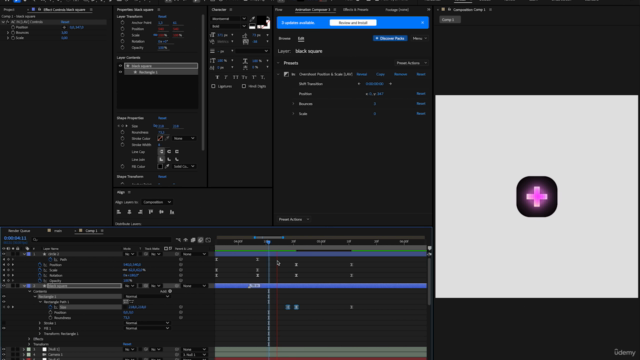Click the Discover Packs button

[390, 38]
